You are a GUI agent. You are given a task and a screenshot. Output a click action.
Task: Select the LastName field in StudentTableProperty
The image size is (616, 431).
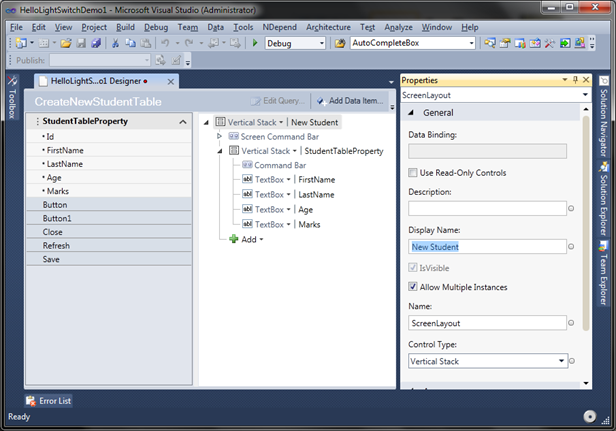[x=109, y=164]
